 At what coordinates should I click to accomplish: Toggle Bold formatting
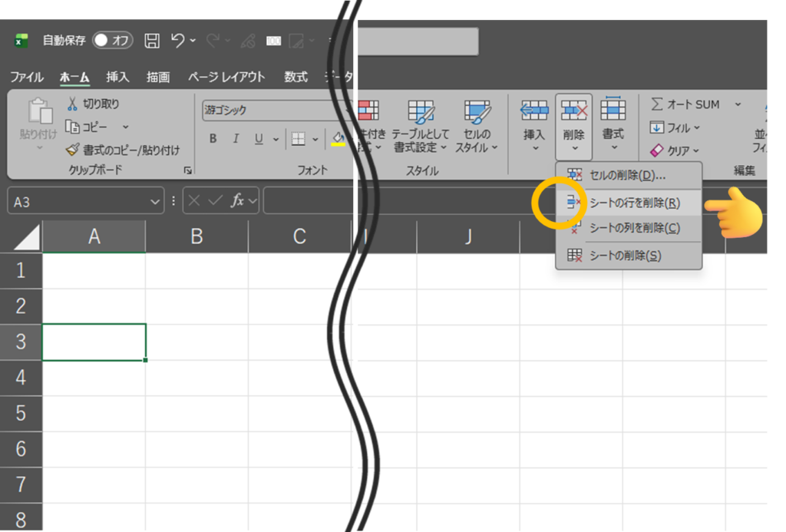[x=213, y=139]
